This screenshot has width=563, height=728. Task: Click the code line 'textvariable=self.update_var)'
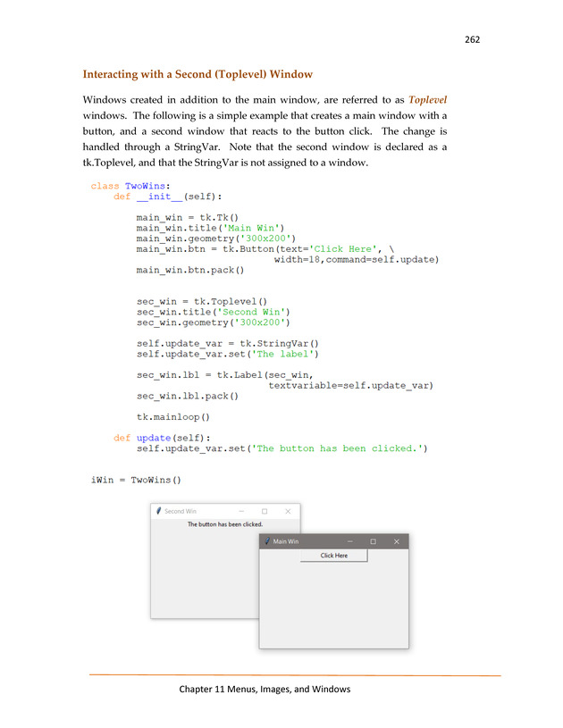[350, 385]
